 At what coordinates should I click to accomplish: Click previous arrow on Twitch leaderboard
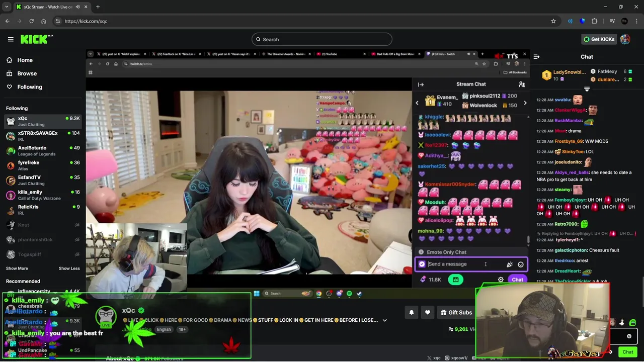(417, 103)
